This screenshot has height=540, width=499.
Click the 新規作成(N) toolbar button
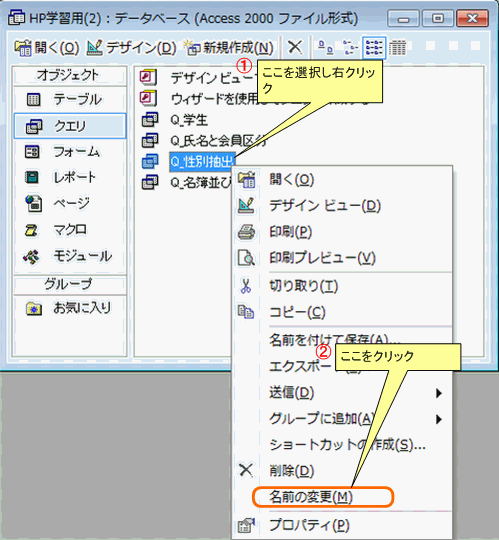[230, 48]
